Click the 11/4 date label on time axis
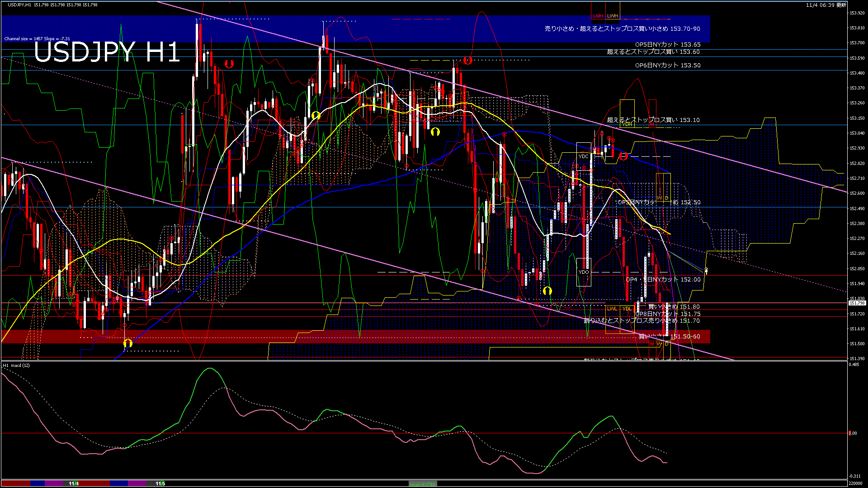Image resolution: width=868 pixels, height=488 pixels. click(x=74, y=484)
